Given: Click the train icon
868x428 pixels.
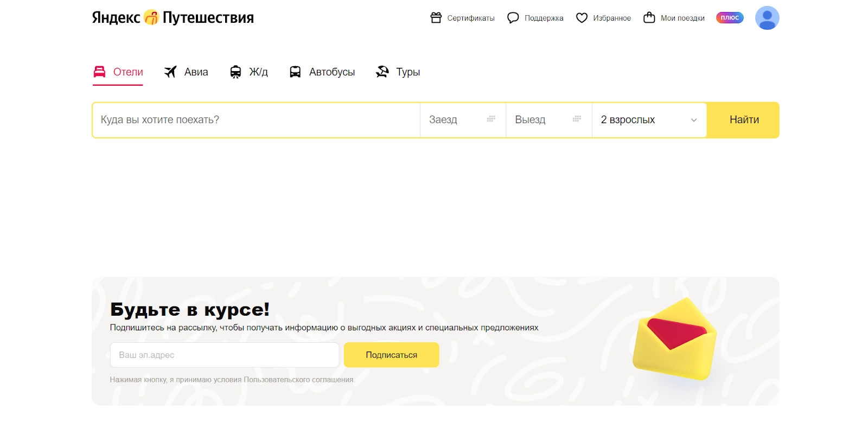Looking at the screenshot, I should [235, 72].
